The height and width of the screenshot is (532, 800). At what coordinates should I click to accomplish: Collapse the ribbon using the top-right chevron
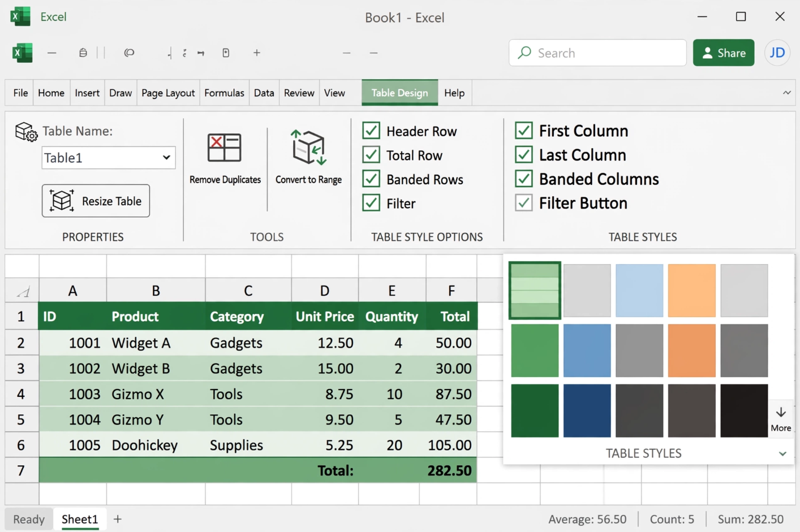click(787, 93)
